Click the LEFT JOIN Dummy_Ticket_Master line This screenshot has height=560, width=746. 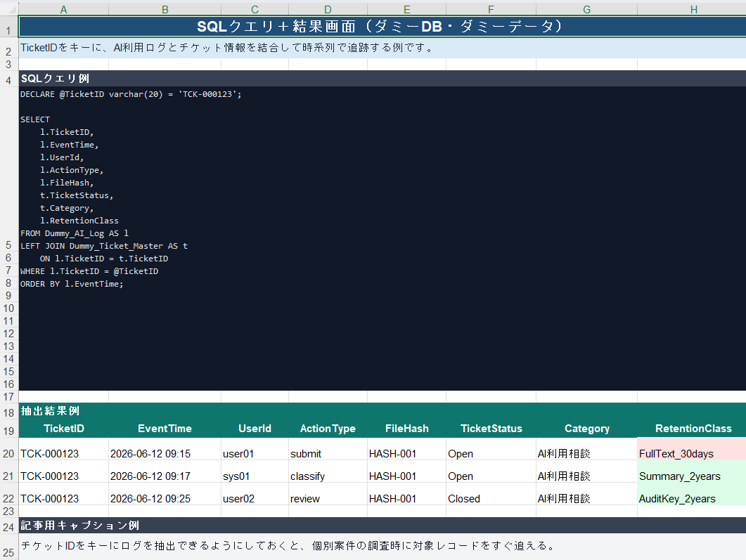104,246
